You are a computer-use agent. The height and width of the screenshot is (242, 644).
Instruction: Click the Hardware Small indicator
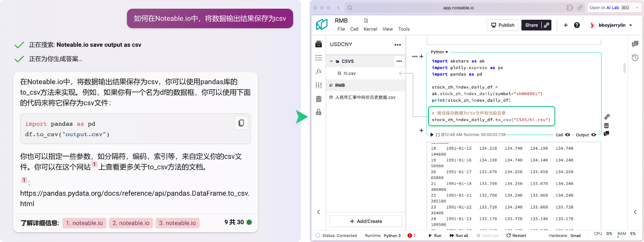pyautogui.click(x=565, y=236)
